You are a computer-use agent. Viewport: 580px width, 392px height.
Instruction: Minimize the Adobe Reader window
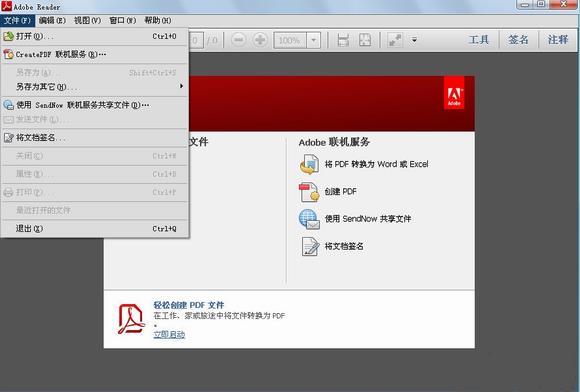(x=525, y=5)
